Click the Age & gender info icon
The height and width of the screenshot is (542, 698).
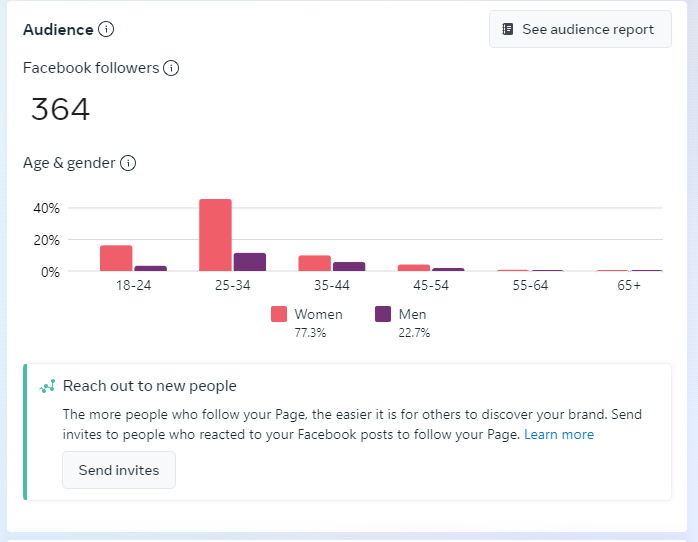128,163
